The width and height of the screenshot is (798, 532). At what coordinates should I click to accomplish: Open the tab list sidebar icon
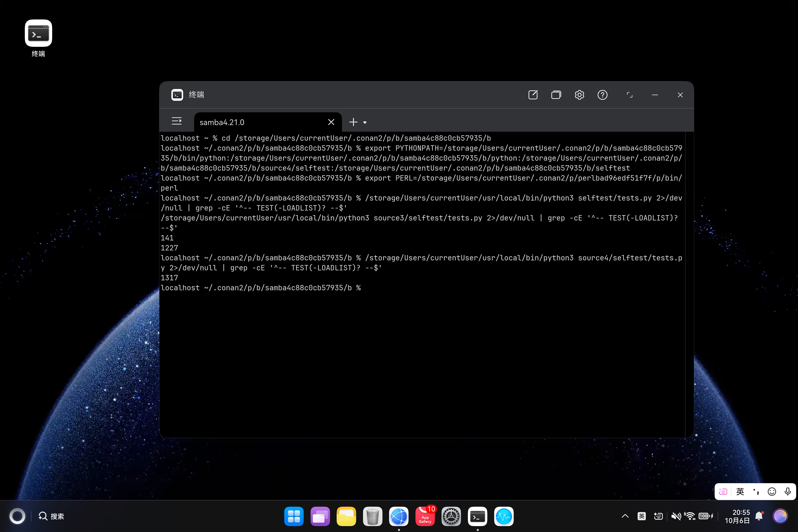(x=177, y=121)
